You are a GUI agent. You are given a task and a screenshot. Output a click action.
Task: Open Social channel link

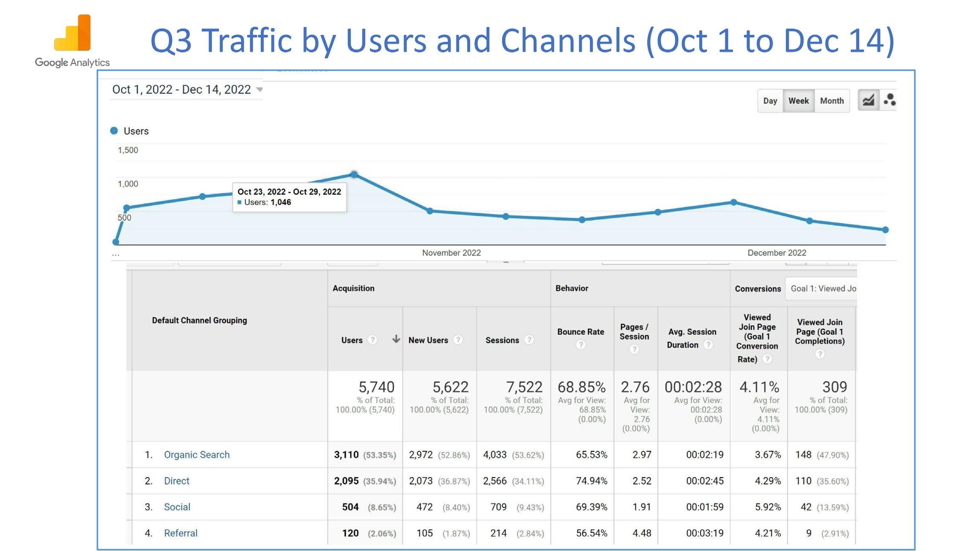pos(177,507)
